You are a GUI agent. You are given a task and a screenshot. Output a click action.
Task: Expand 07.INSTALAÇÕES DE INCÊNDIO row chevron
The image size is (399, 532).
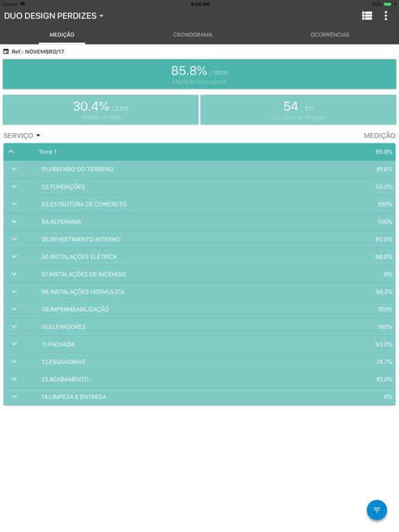click(15, 274)
